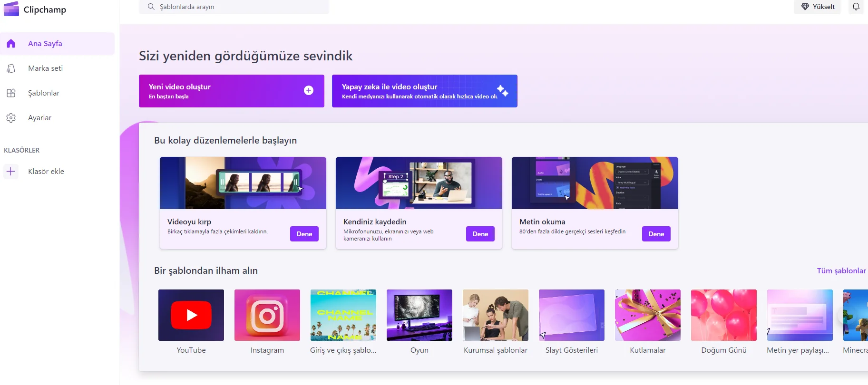The height and width of the screenshot is (385, 868).
Task: Click the Doğum Günü label
Action: tap(724, 350)
